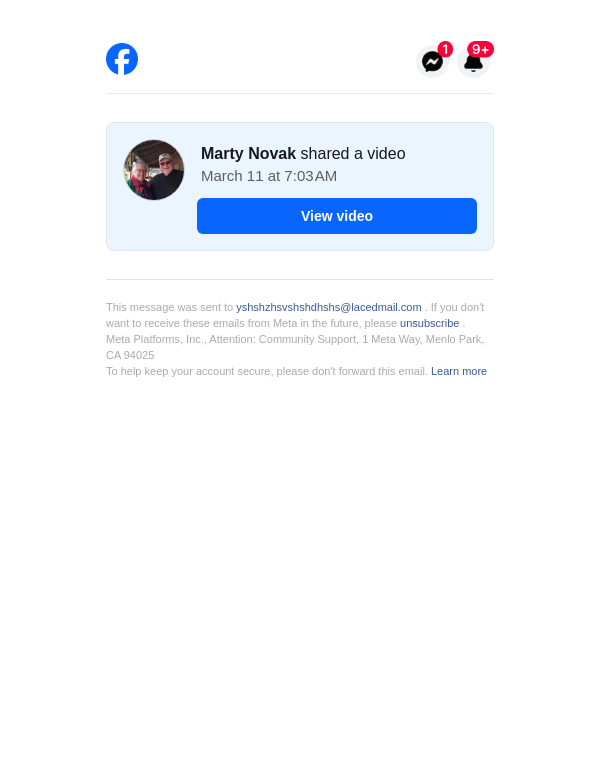Image resolution: width=600 pixels, height=768 pixels.
Task: Click the red 1 badge on Messenger
Action: [x=445, y=49]
